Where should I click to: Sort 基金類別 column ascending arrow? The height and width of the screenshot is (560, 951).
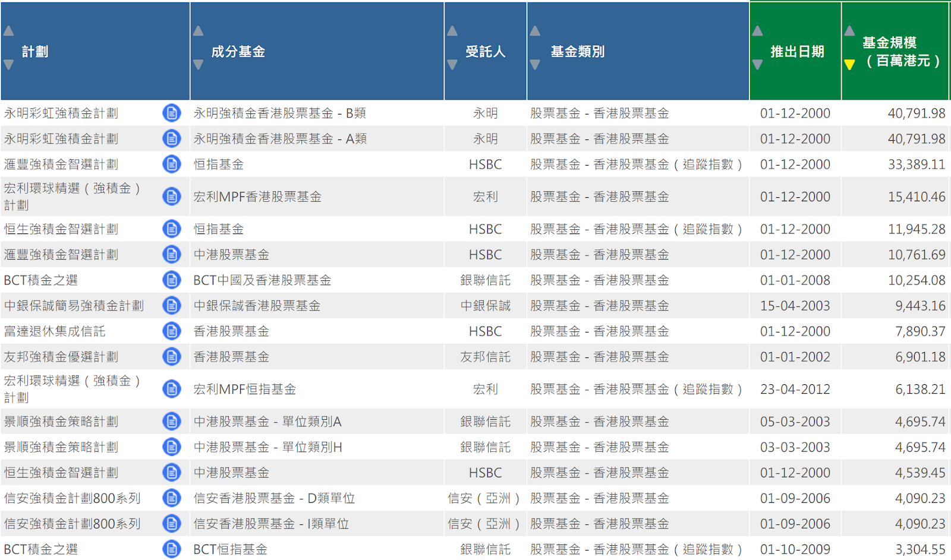point(535,31)
